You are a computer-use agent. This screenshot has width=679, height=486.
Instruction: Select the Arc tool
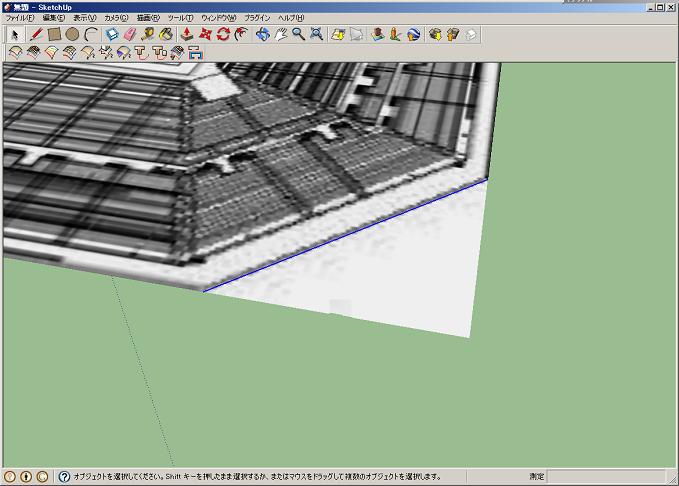[x=91, y=34]
